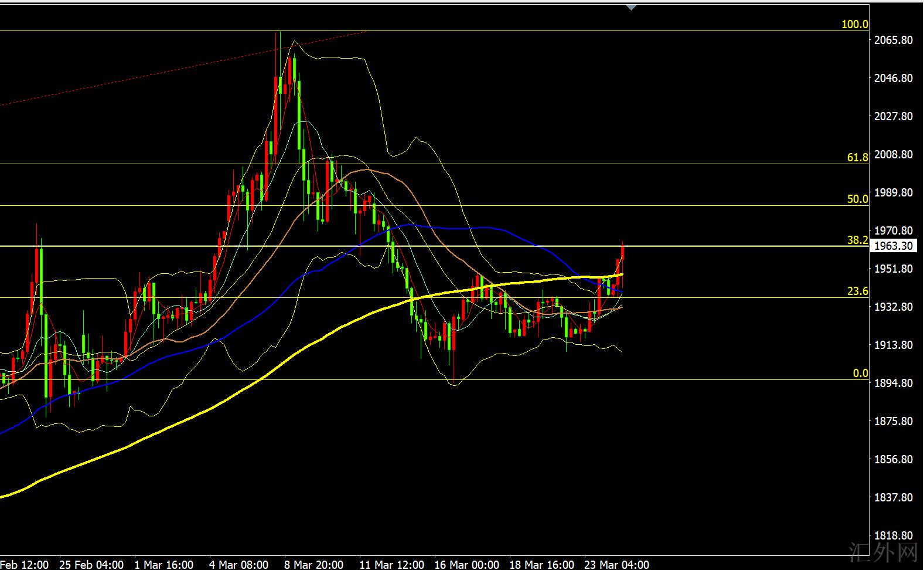Click the chart shift triangle marker at top
This screenshot has height=570, width=924.
point(630,7)
